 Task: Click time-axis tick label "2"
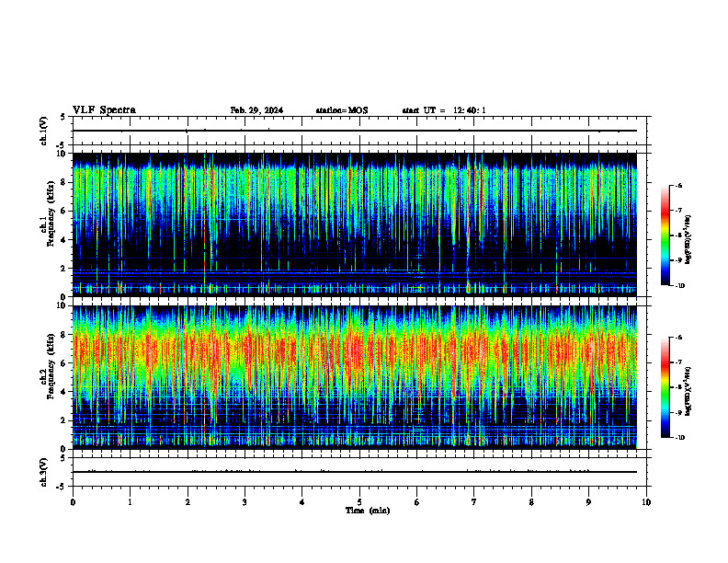(x=188, y=502)
